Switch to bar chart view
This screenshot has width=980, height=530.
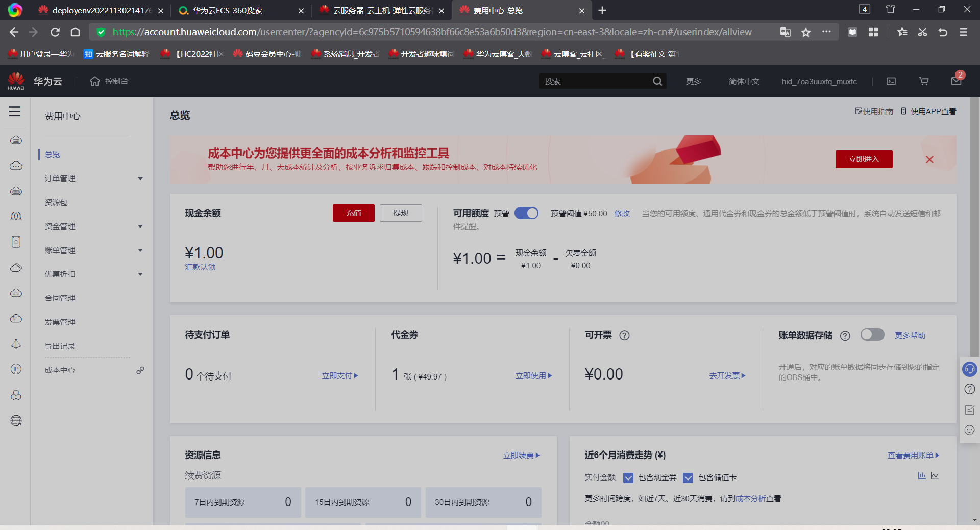coord(922,476)
